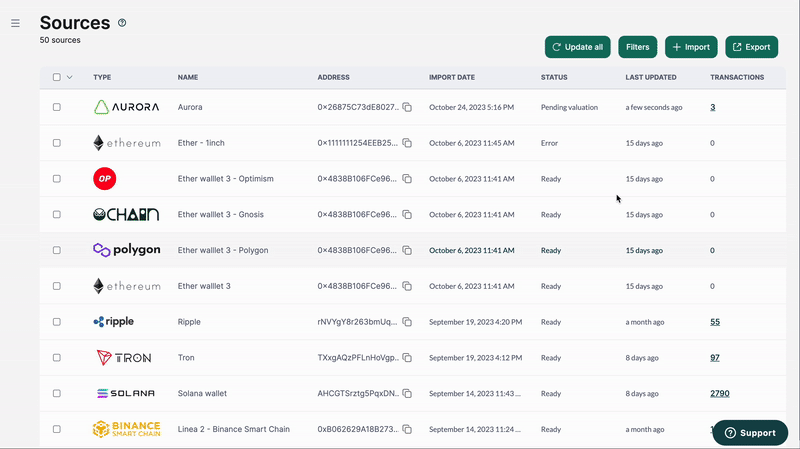Tick the select-all checkbox in table header

tap(57, 77)
